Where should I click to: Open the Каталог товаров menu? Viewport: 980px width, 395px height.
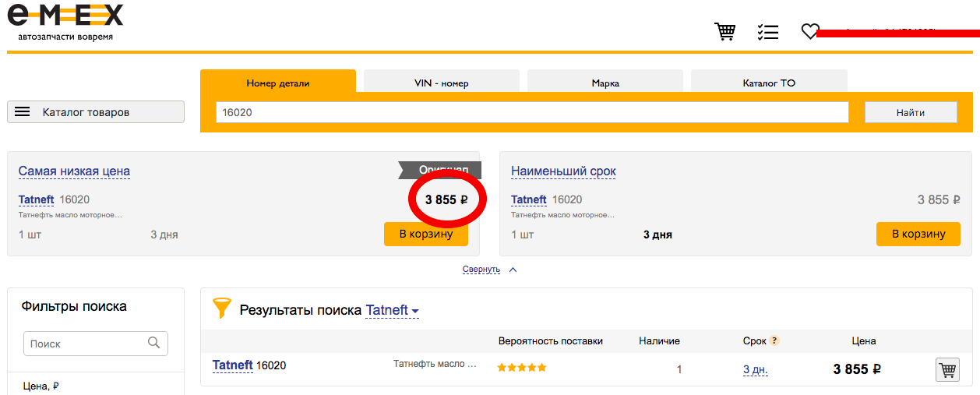click(x=96, y=111)
